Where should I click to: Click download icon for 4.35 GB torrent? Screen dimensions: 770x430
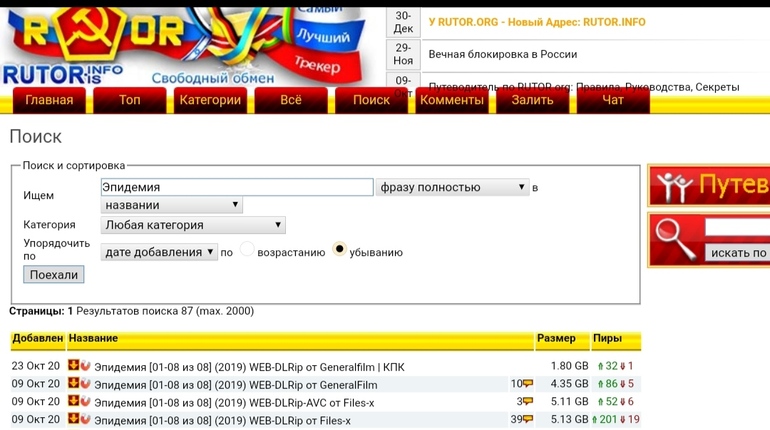tap(73, 384)
